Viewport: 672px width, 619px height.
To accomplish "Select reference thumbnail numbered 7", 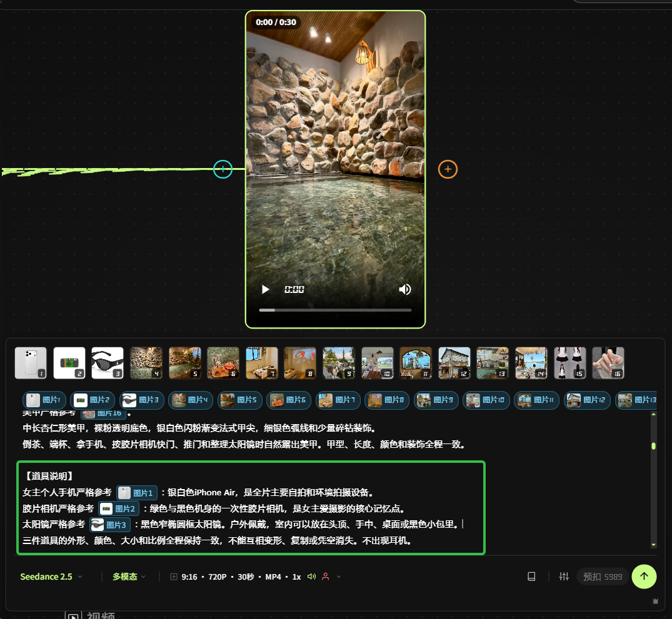I will click(262, 363).
